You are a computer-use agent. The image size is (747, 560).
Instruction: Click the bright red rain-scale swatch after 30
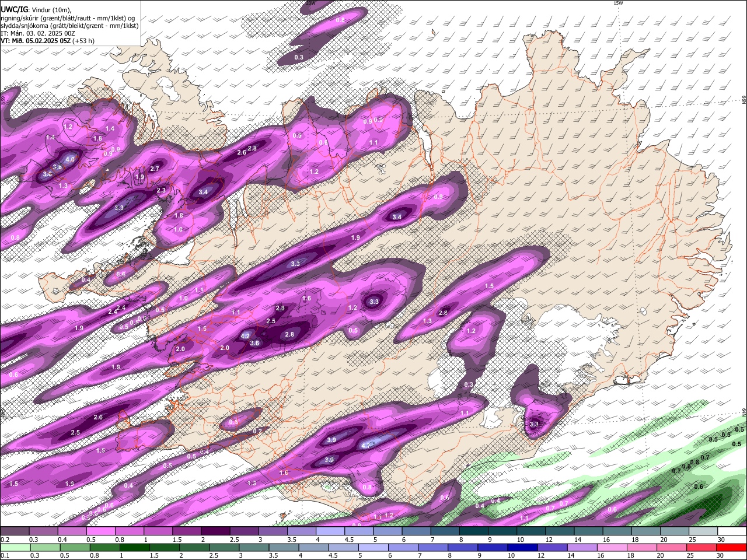pos(731,547)
